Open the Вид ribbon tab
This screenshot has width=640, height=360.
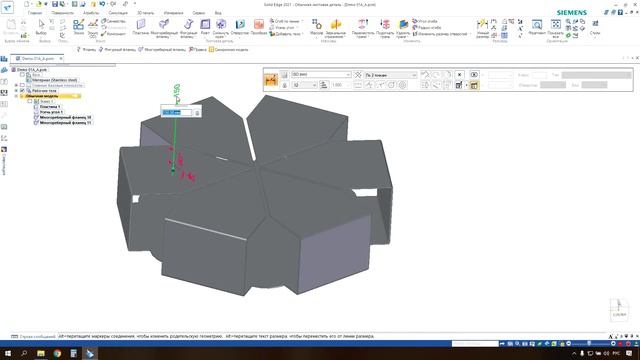pyautogui.click(x=218, y=13)
